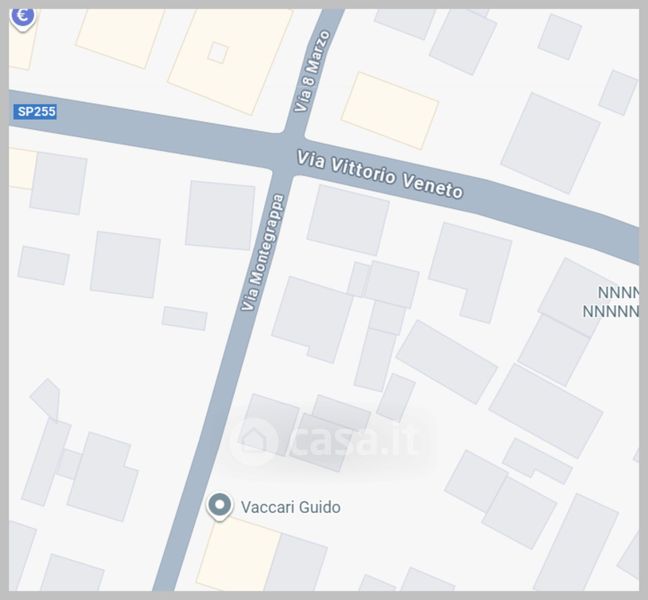Click the casa.it watermark text

pos(357,441)
